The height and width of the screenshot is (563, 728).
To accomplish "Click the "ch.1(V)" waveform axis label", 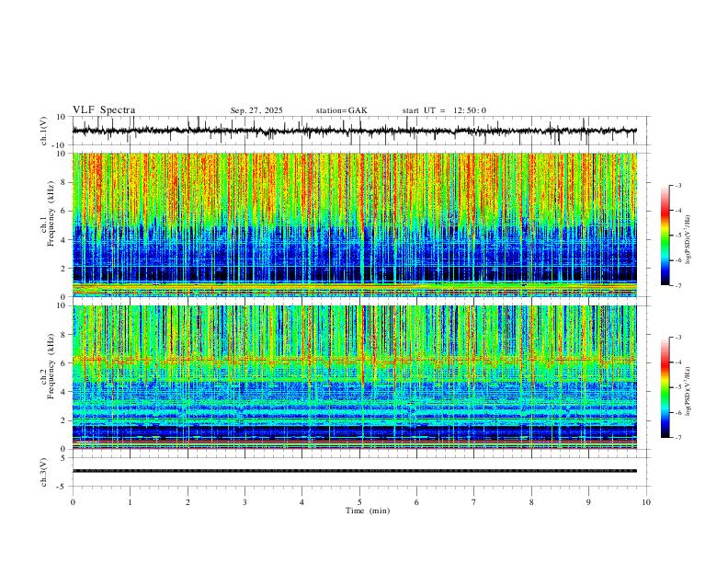I will click(44, 131).
